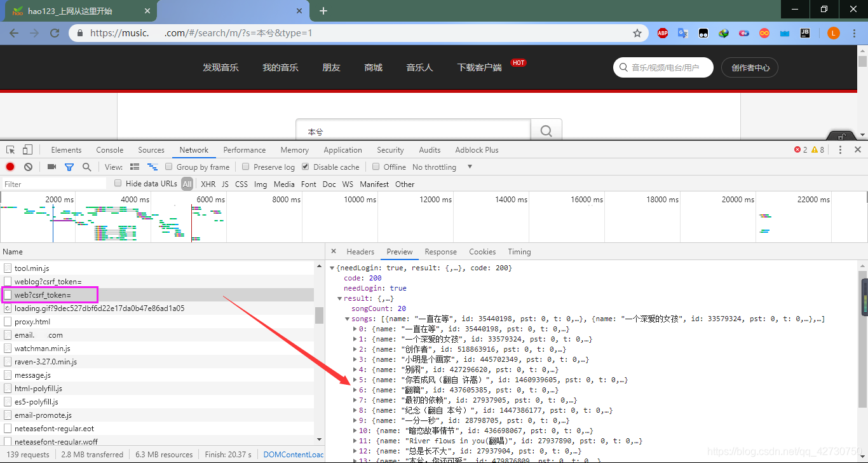
Task: Clear the network log
Action: tap(28, 167)
